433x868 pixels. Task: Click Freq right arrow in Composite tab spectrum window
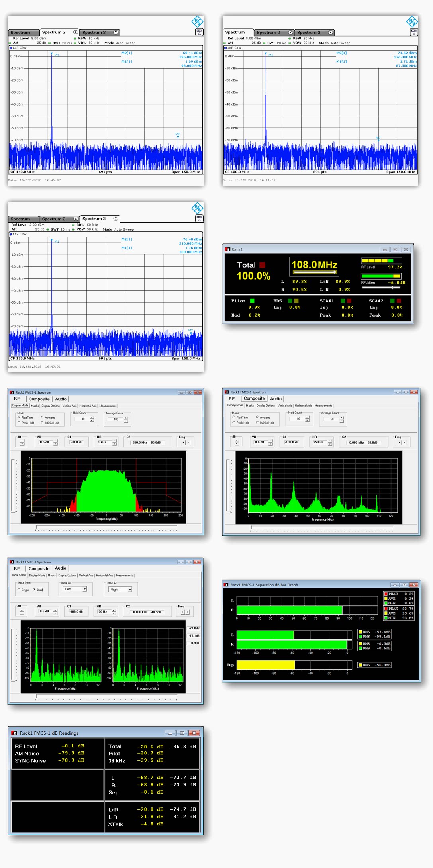coord(404,442)
